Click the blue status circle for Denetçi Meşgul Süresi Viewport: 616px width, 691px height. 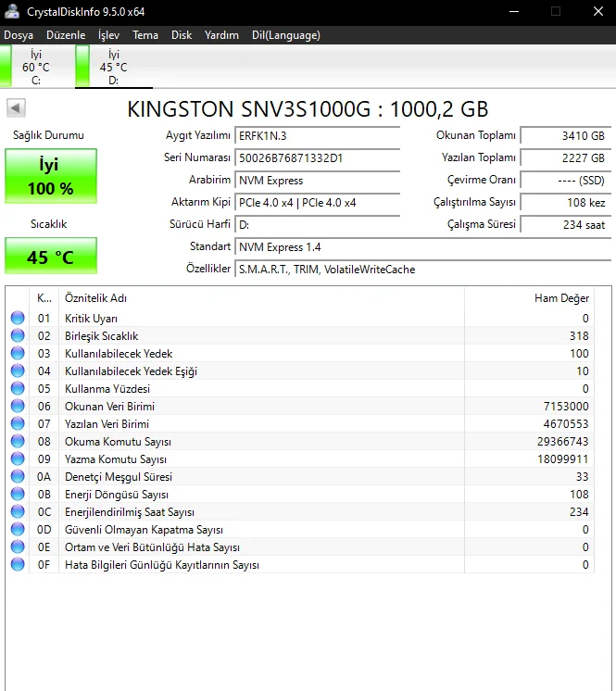(18, 476)
